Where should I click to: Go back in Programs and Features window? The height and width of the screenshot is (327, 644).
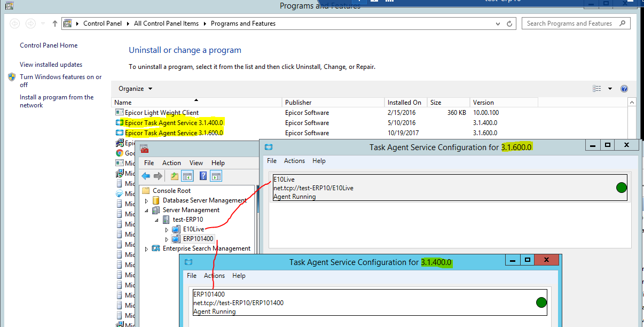(15, 24)
